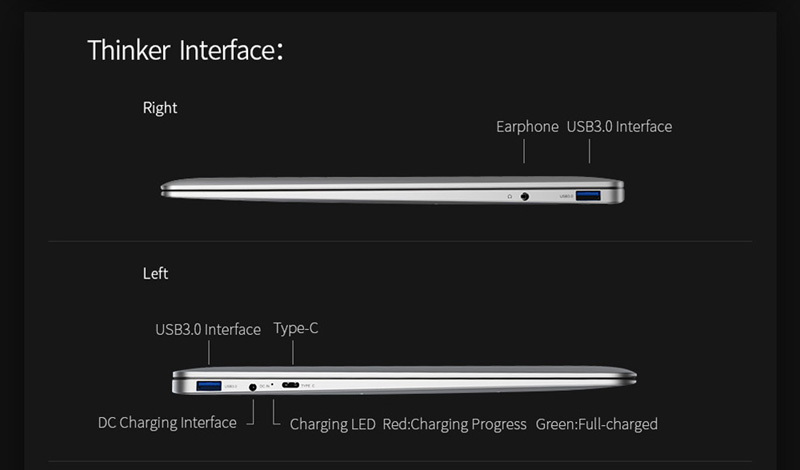The image size is (800, 470).
Task: Click the 'Thinker Interface:' heading
Action: coord(185,50)
